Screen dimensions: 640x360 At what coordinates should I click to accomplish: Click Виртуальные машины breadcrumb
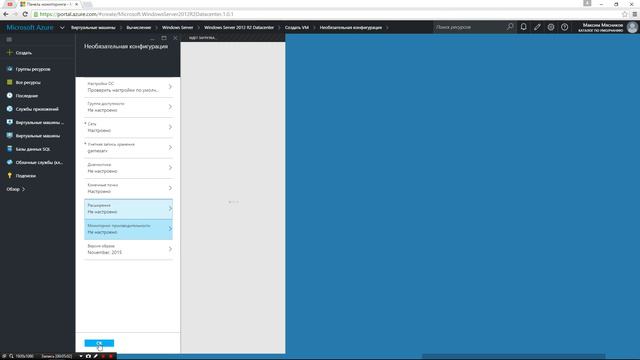click(93, 28)
